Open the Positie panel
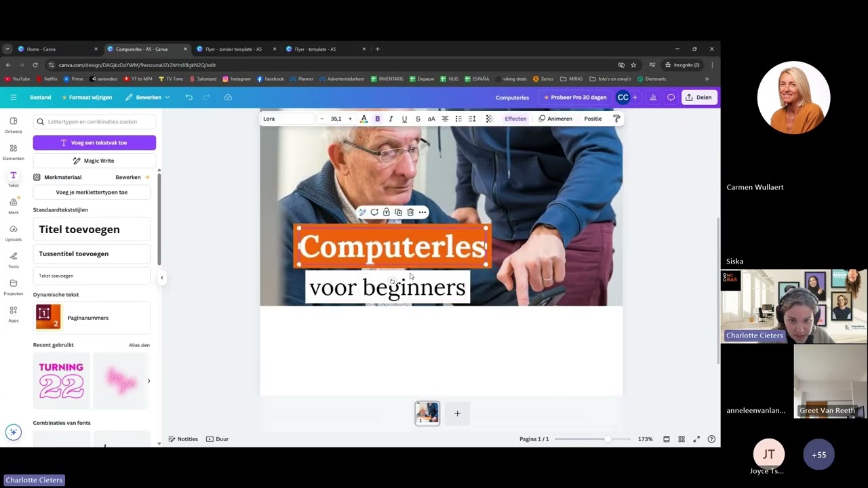Viewport: 868px width, 488px height. 593,119
